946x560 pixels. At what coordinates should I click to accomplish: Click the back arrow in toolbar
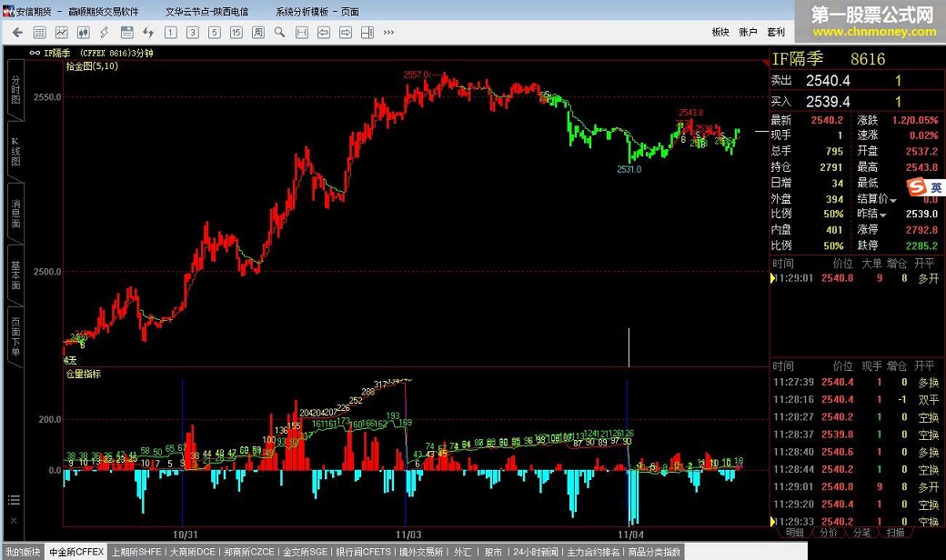pos(17,33)
